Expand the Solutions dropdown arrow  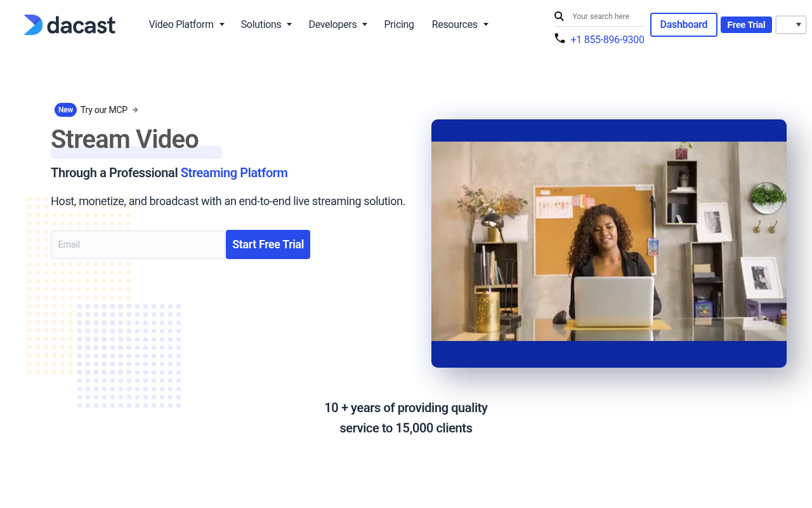click(x=289, y=24)
